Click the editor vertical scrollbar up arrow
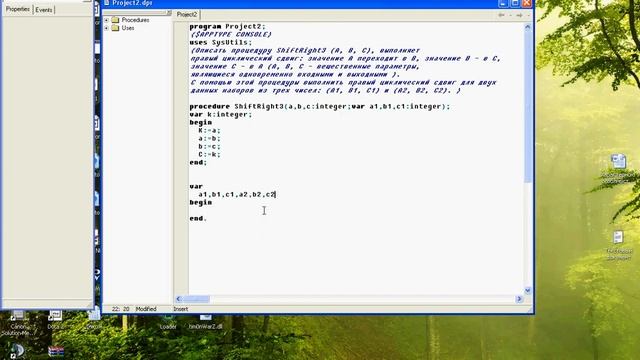640x360 pixels. click(x=527, y=27)
